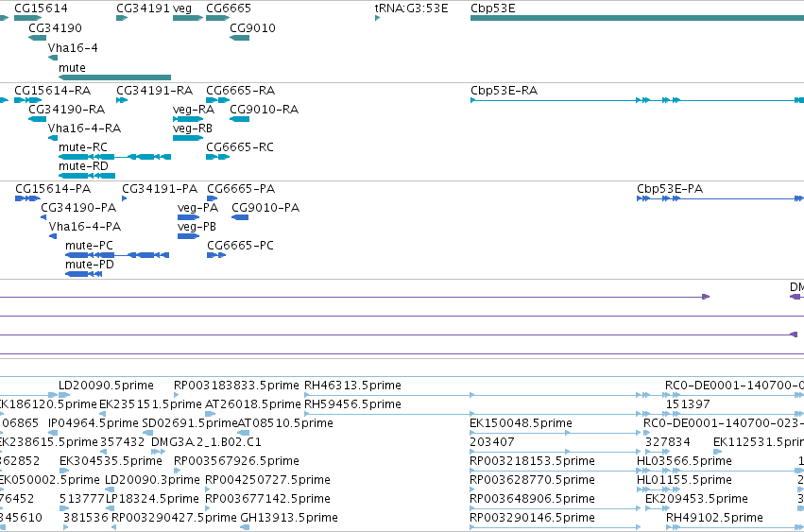Click the Cbp53E-RA transcript label

pyautogui.click(x=505, y=91)
